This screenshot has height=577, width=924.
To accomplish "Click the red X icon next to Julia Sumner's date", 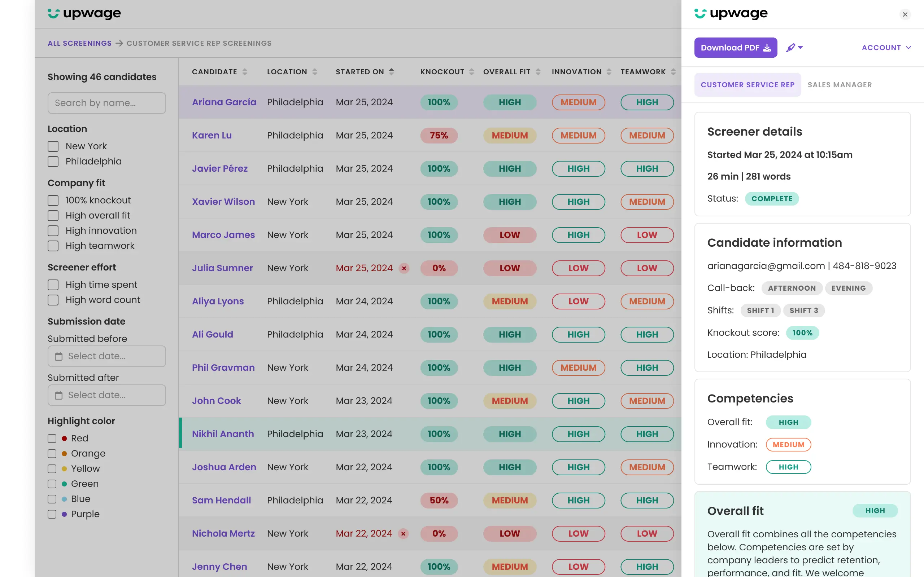I will (404, 268).
